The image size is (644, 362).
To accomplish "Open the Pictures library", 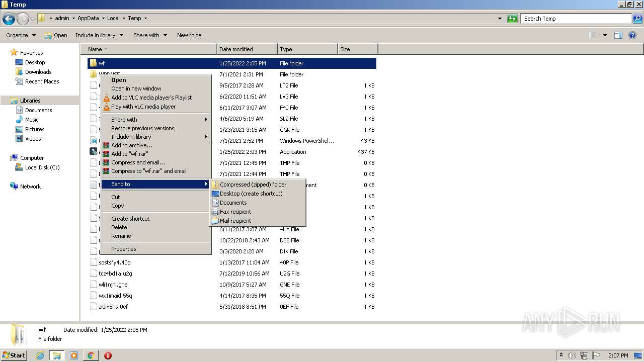I will pos(35,129).
